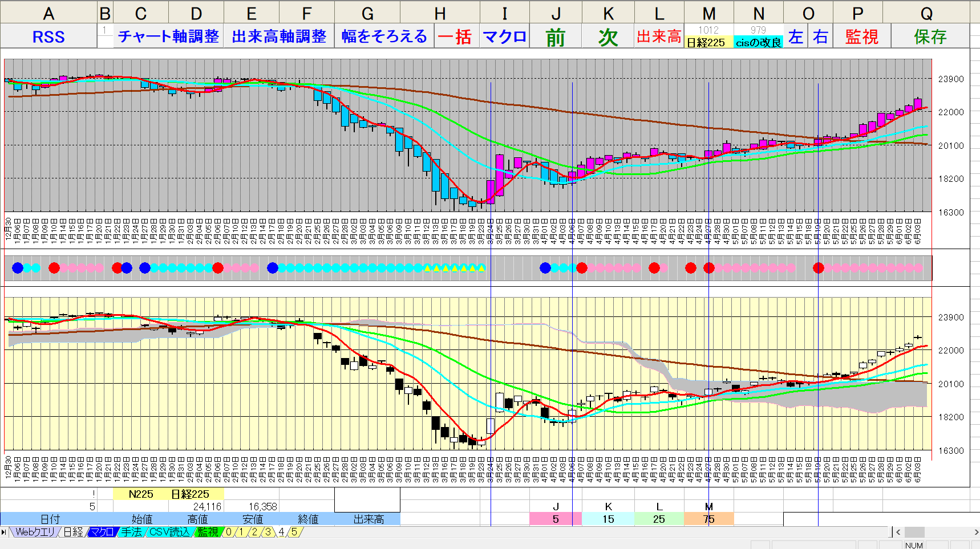Click the horizontal scrollbar right arrow
Viewport: 980px width, 549px height.
pyautogui.click(x=976, y=532)
